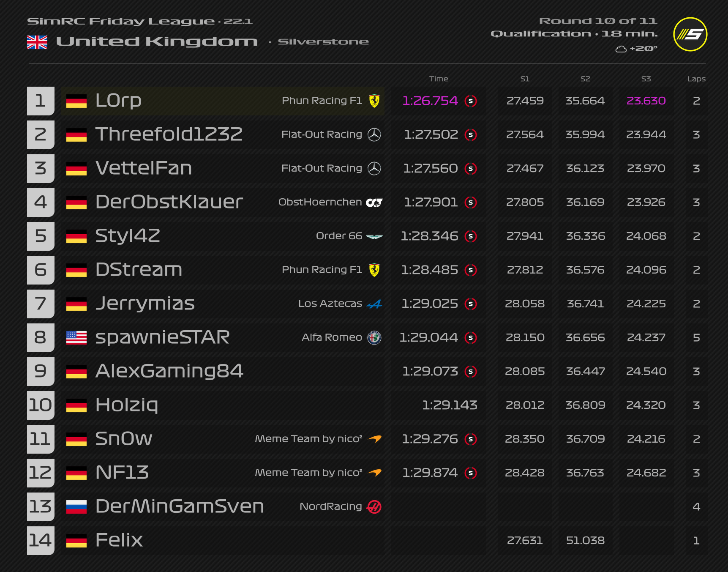Click the Haas logo beside NordRacing
728x572 pixels.
click(x=374, y=506)
